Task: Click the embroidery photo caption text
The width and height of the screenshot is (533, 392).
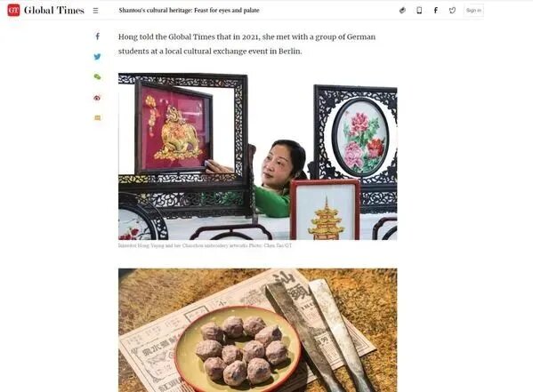Action: [205, 245]
